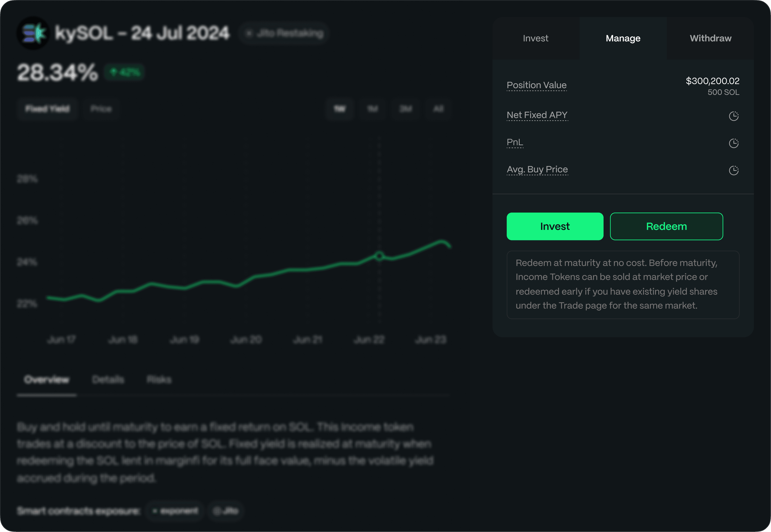The height and width of the screenshot is (532, 771).
Task: Switch chart to Fixed Yield view
Action: tap(47, 109)
